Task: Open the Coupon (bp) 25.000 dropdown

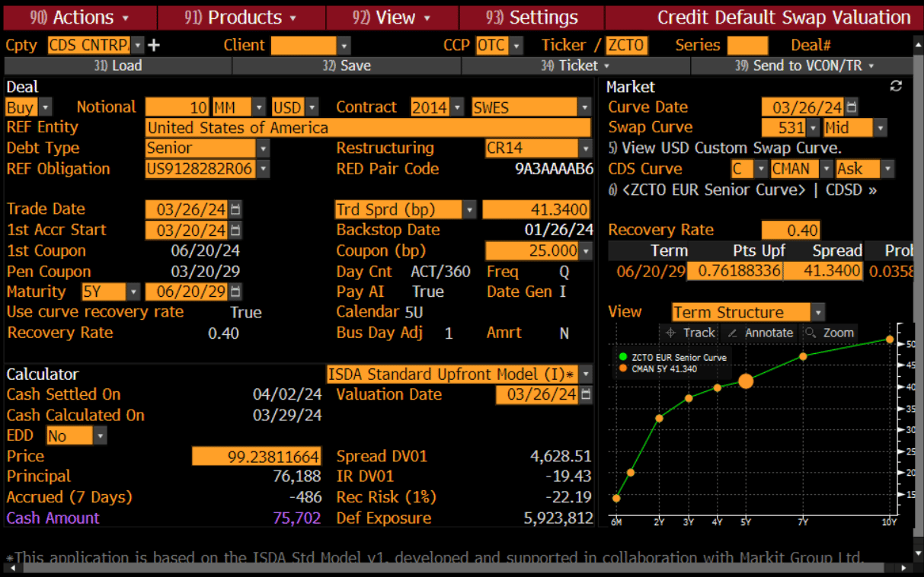Action: [x=586, y=250]
